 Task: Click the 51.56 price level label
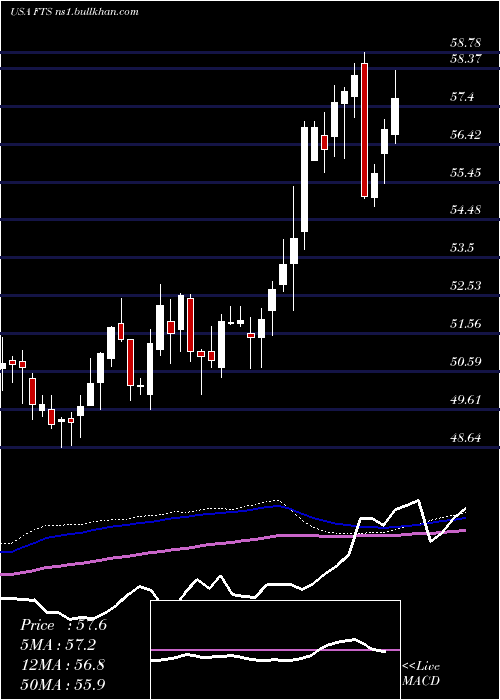click(x=466, y=323)
